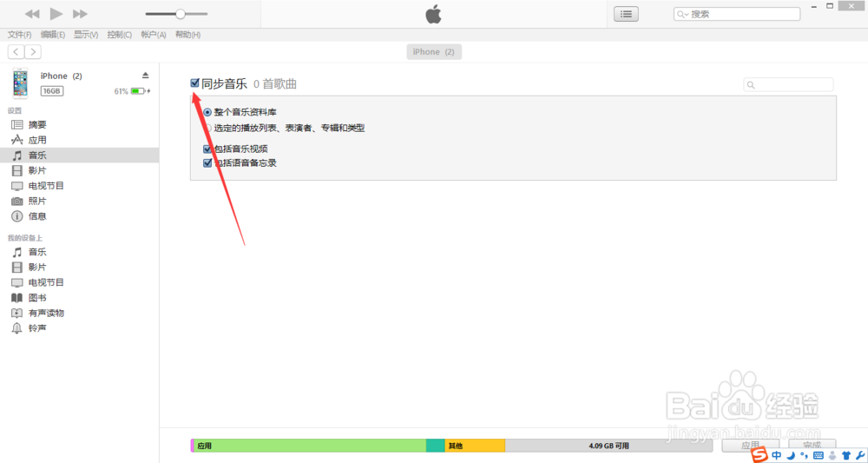Click the play button in playback controls
The width and height of the screenshot is (868, 463).
click(56, 14)
